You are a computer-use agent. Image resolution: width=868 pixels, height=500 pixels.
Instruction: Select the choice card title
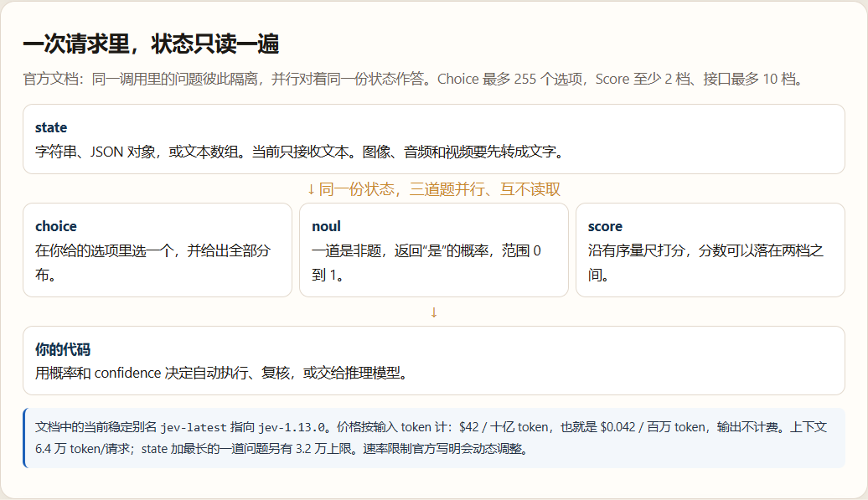pyautogui.click(x=56, y=226)
